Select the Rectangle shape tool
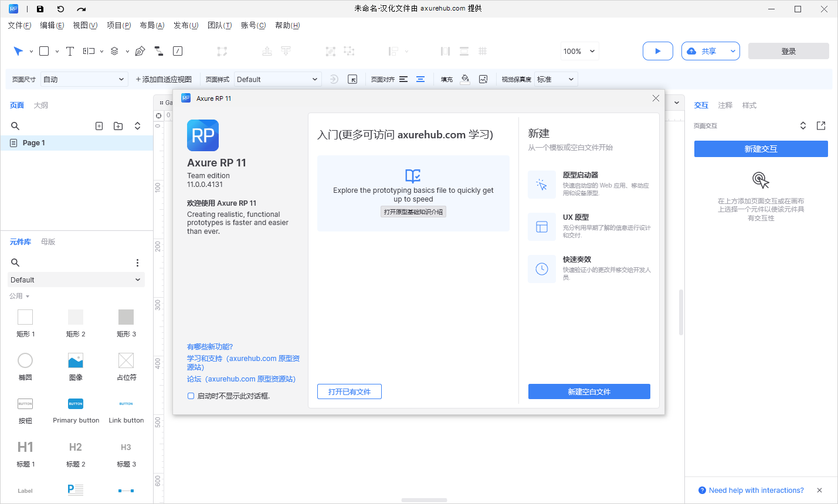Viewport: 838px width, 504px height. click(43, 51)
